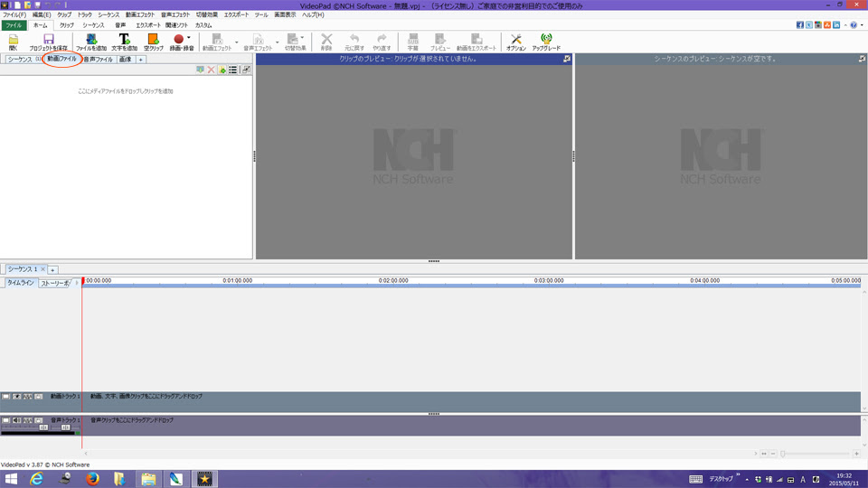The width and height of the screenshot is (868, 488).
Task: Expand the 録画・録音 dropdown arrow
Action: 189,38
